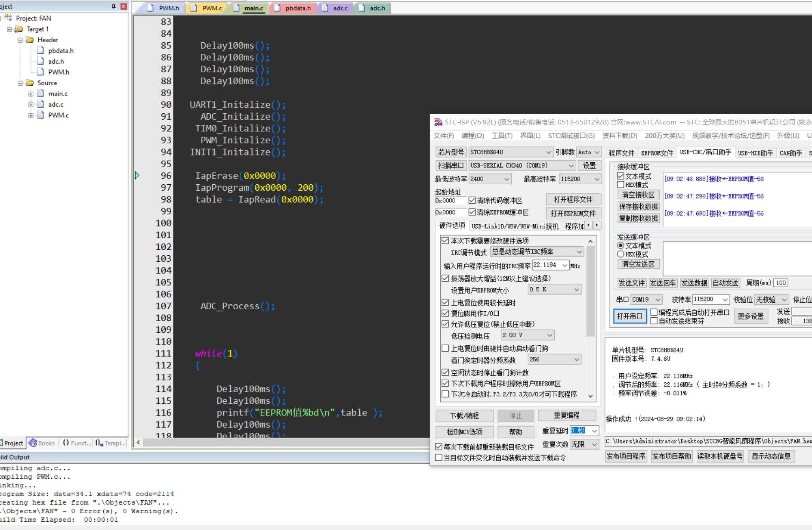Click the Project: FAN workspace icon
Image resolution: width=812 pixels, height=530 pixels.
(x=8, y=18)
